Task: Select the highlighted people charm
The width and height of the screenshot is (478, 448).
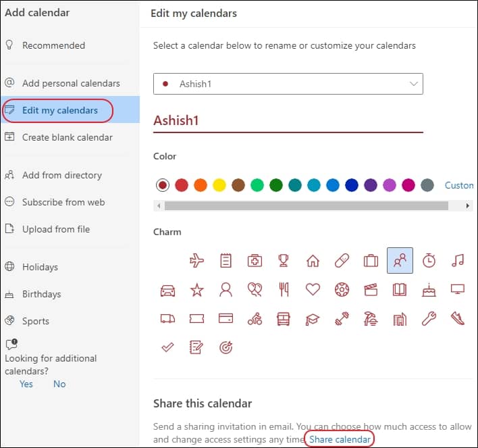Action: [x=400, y=260]
